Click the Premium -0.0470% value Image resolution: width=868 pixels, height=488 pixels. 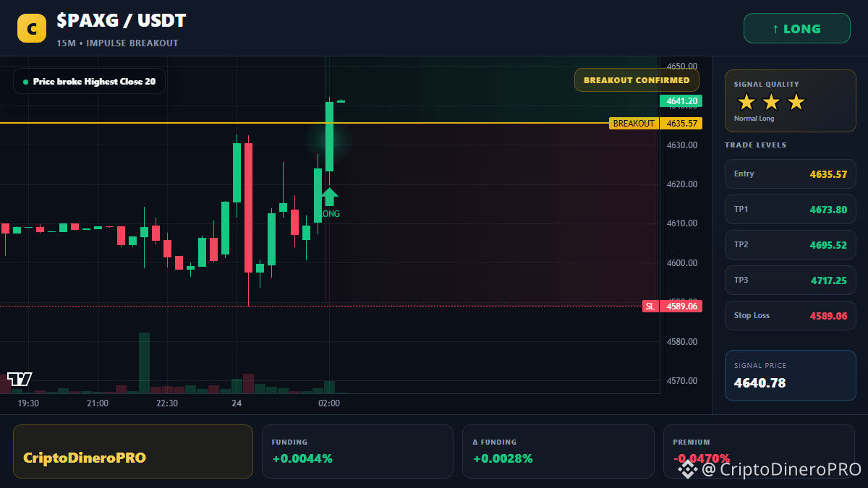point(701,458)
